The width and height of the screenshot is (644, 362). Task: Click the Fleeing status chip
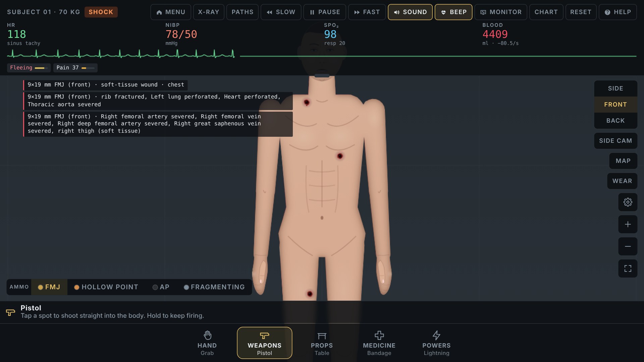coord(29,68)
